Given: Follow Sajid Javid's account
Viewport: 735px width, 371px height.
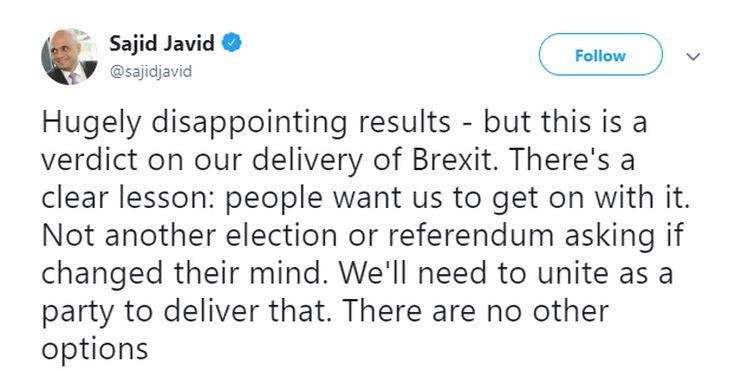Looking at the screenshot, I should click(600, 54).
